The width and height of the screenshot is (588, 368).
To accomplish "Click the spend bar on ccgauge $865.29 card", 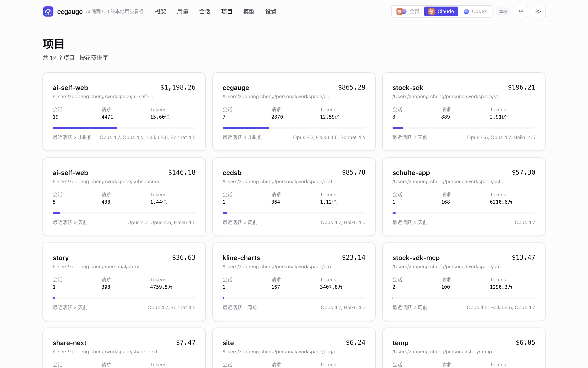I will [x=294, y=128].
